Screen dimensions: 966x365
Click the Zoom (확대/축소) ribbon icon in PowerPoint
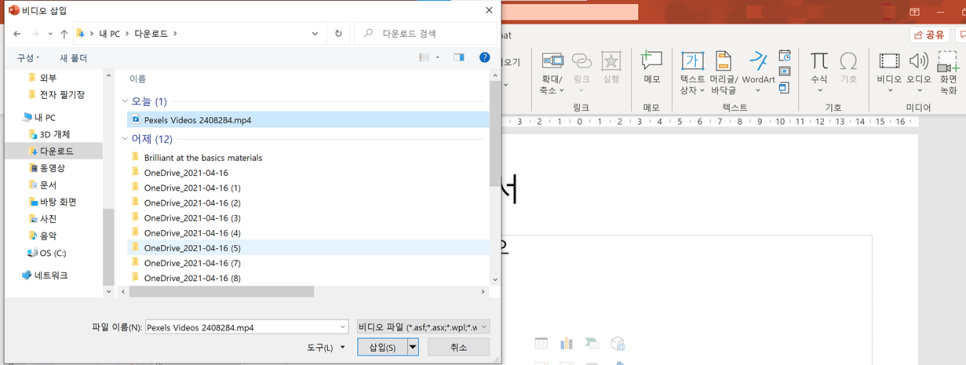[552, 60]
